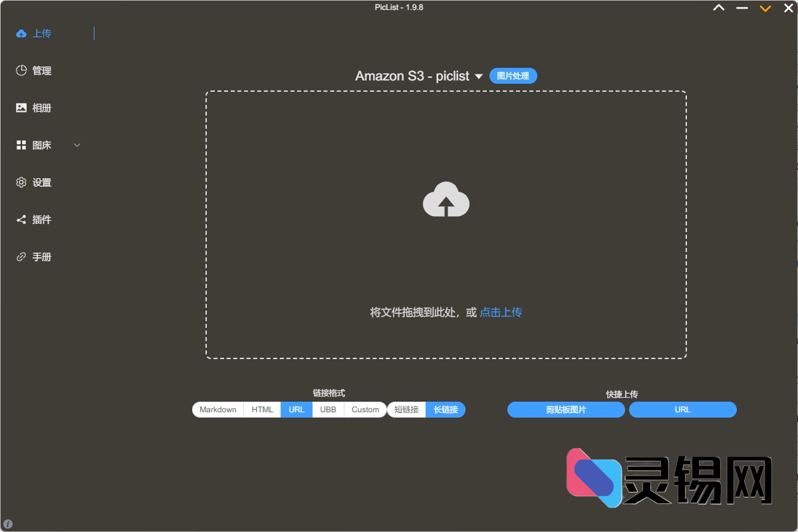Image resolution: width=798 pixels, height=532 pixels.
Task: Click the info icon at bottom-left corner
Action: point(8,524)
